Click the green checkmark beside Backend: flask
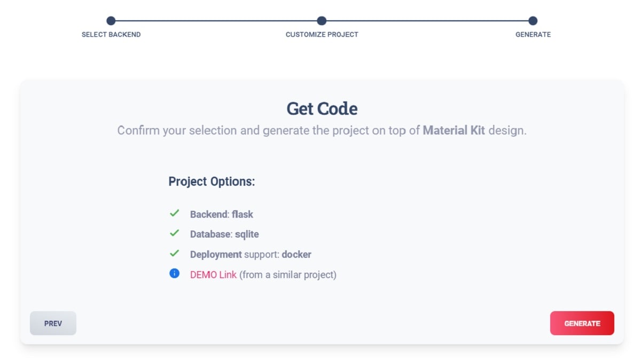This screenshot has height=364, width=641. point(174,213)
